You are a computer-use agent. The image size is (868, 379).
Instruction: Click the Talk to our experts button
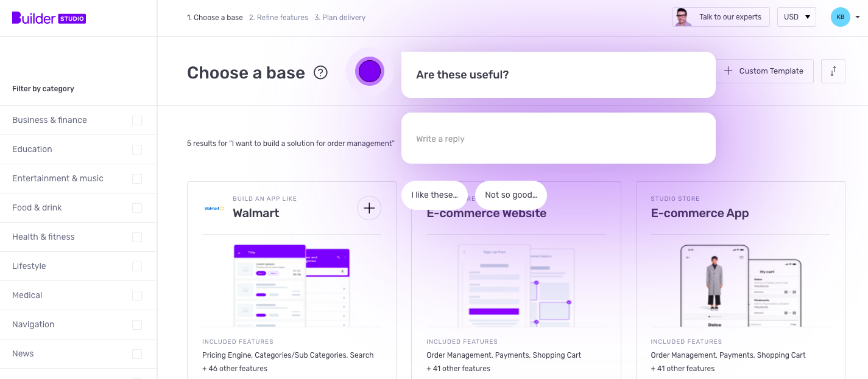tap(730, 16)
